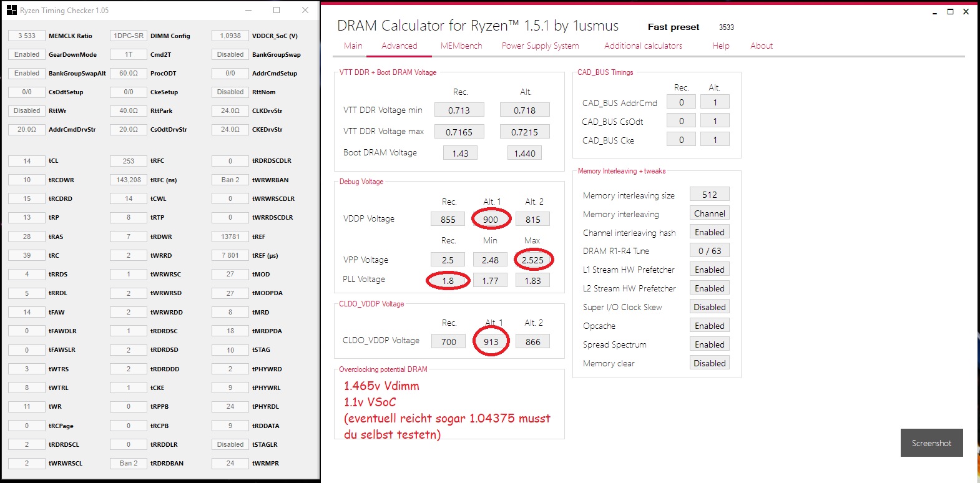Click the tSTAGLR Disabled value

coord(230,444)
